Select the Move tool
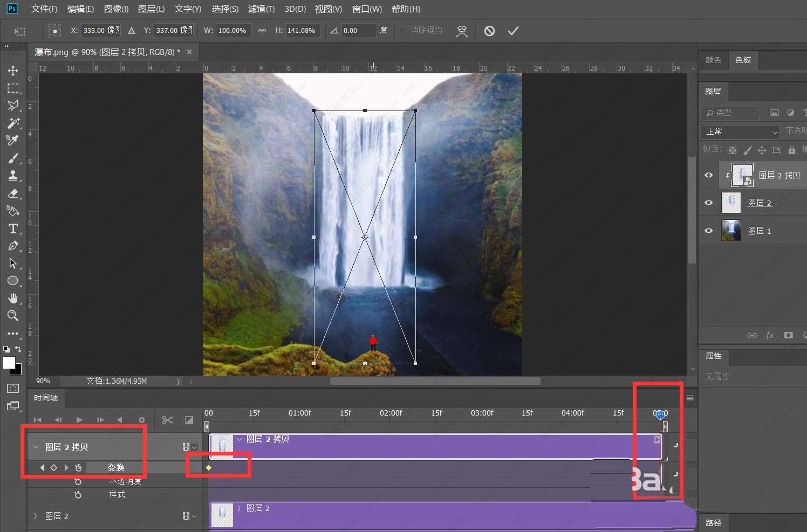 point(13,71)
